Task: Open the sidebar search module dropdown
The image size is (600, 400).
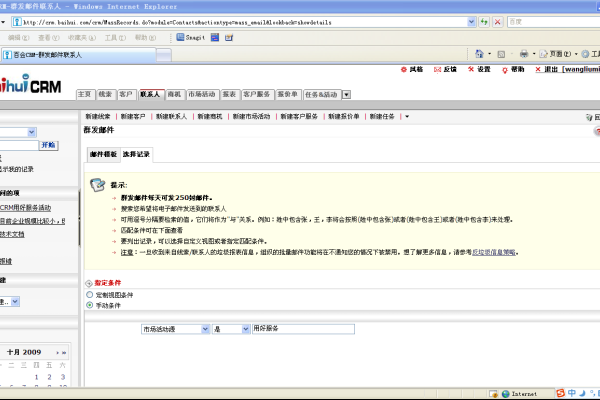Action: pyautogui.click(x=32, y=132)
